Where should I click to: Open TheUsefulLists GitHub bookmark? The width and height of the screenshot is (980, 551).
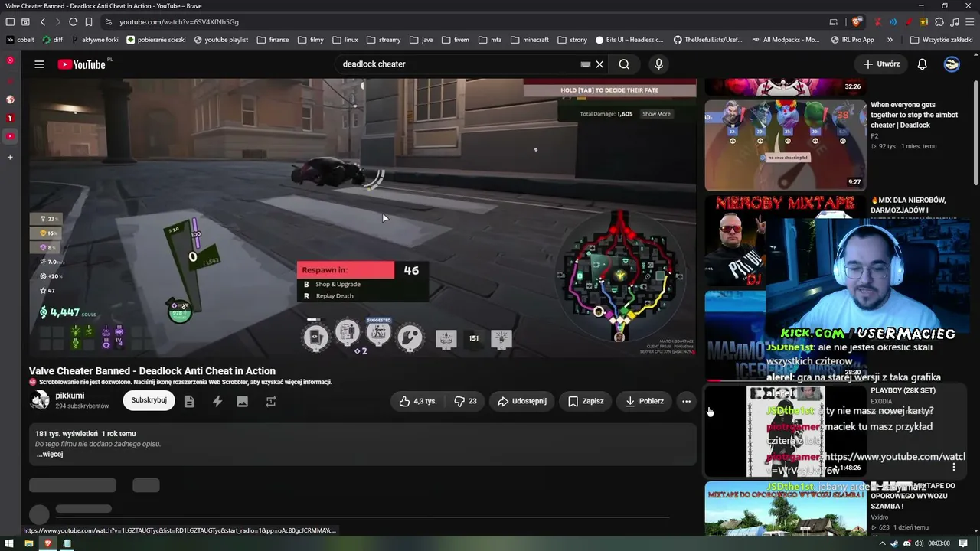pyautogui.click(x=707, y=40)
